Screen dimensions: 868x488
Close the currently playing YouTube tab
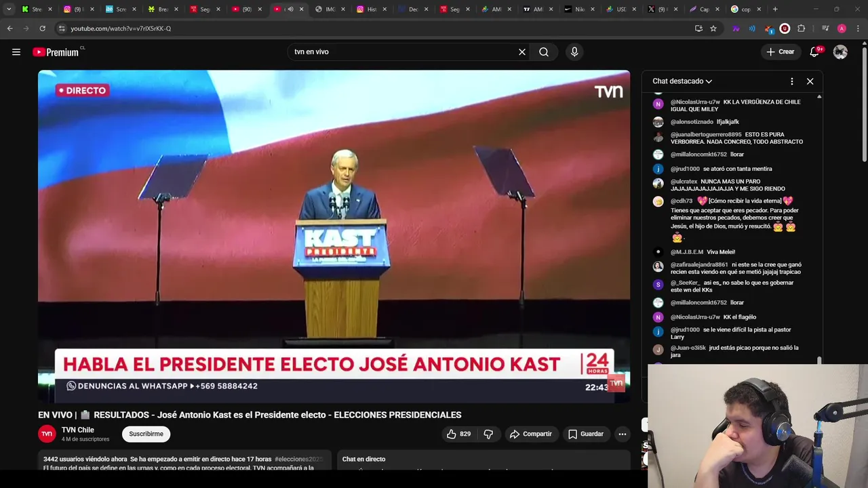coord(302,9)
